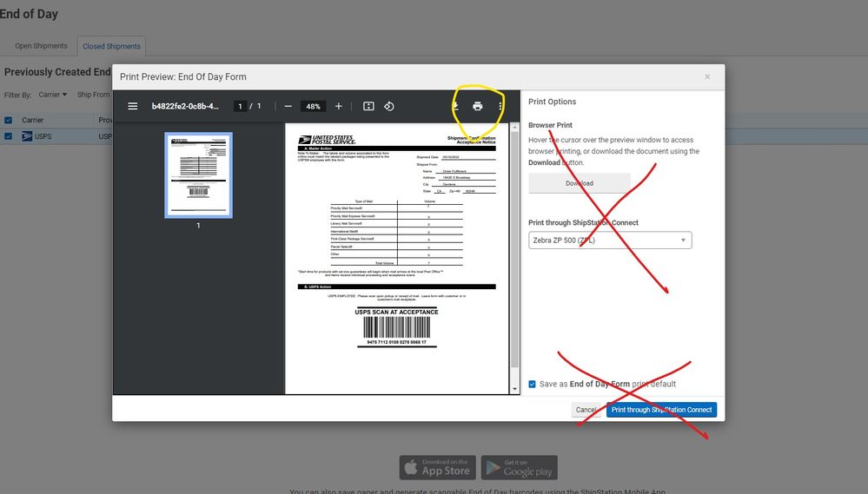This screenshot has height=494, width=868.
Task: Select the Closed Shipments tab
Action: 111,46
